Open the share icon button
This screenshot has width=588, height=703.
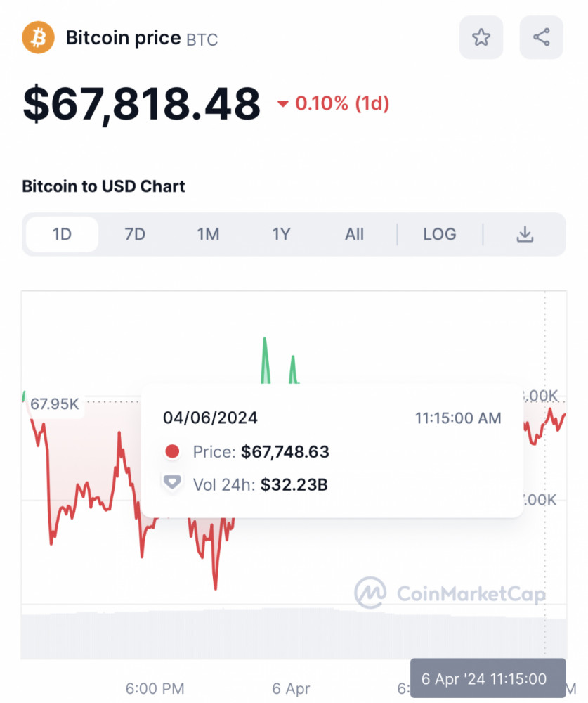(x=541, y=37)
